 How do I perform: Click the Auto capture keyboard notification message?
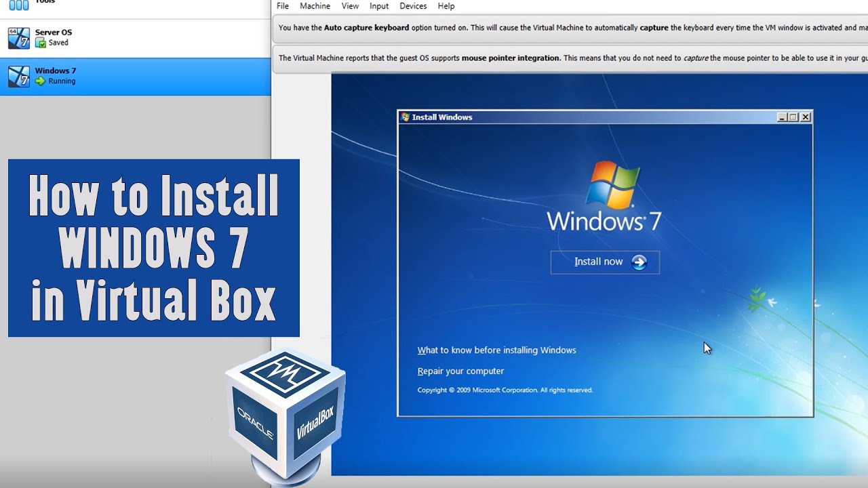[x=570, y=28]
